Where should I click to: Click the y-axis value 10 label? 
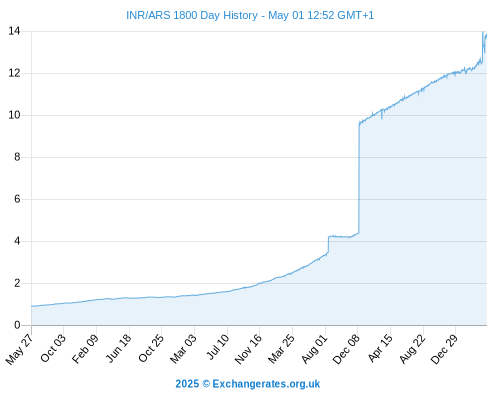pyautogui.click(x=14, y=115)
